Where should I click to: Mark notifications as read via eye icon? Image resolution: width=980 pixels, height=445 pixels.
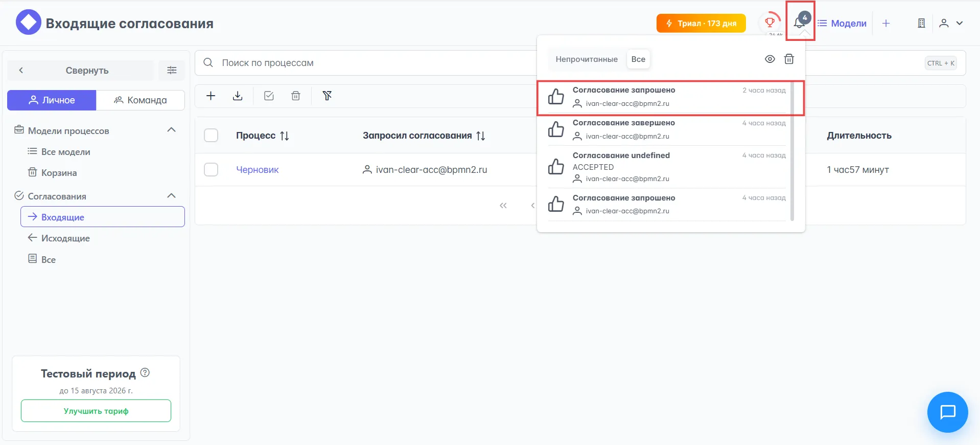(769, 59)
